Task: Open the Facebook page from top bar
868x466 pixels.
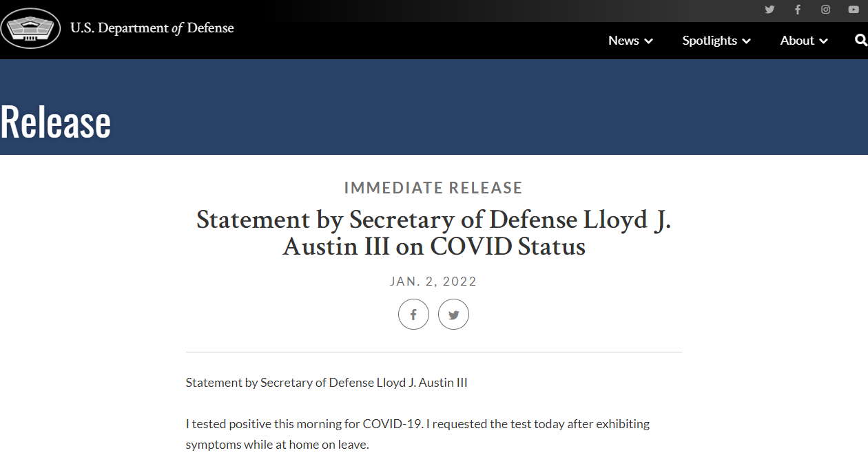Action: [x=798, y=10]
